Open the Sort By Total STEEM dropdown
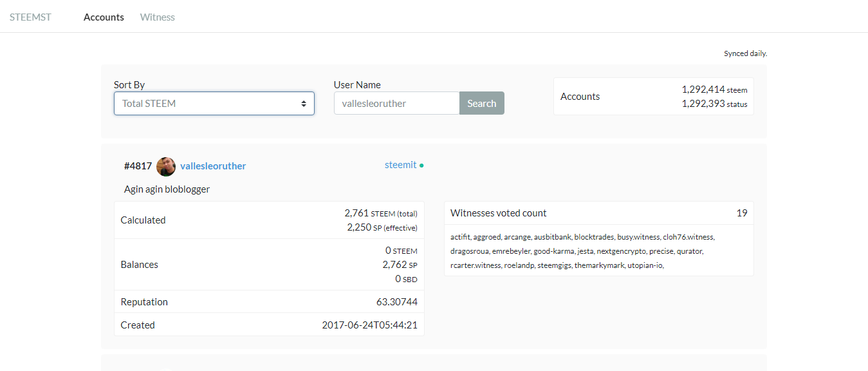868x371 pixels. tap(214, 103)
